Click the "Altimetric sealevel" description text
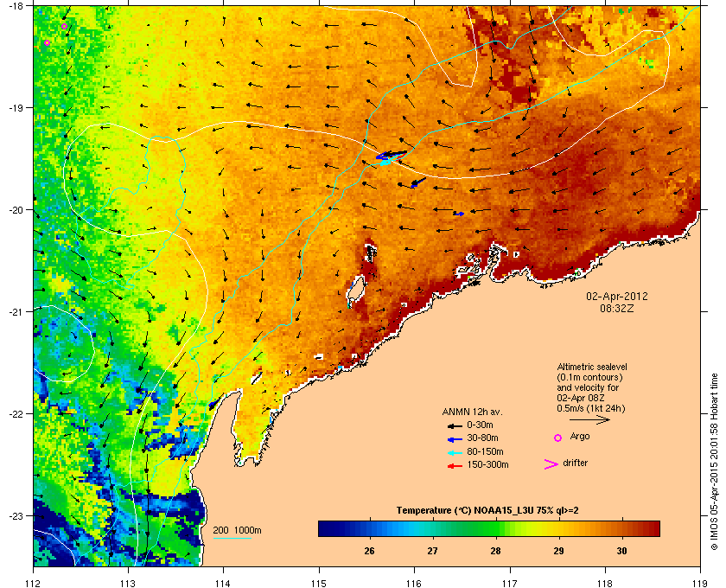The height and width of the screenshot is (588, 726). coord(592,367)
